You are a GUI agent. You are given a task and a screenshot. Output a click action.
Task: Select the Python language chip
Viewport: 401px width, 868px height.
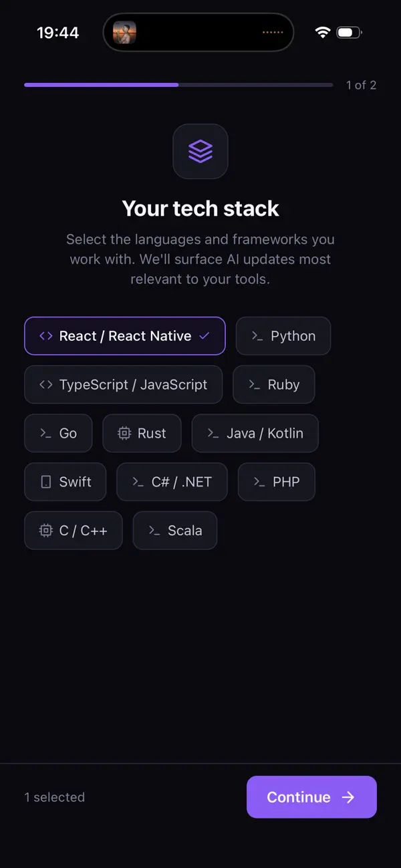point(283,336)
